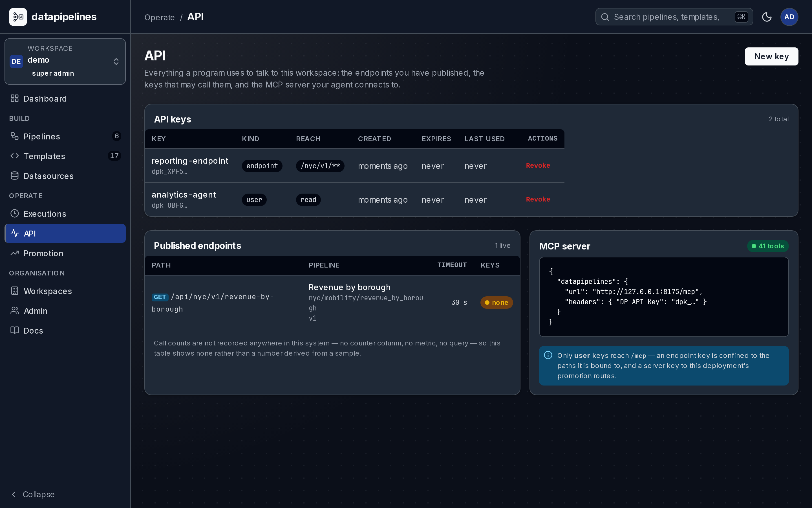Click the /api/nyc/v1/revenue-by-borough path
The width and height of the screenshot is (812, 508).
[213, 303]
